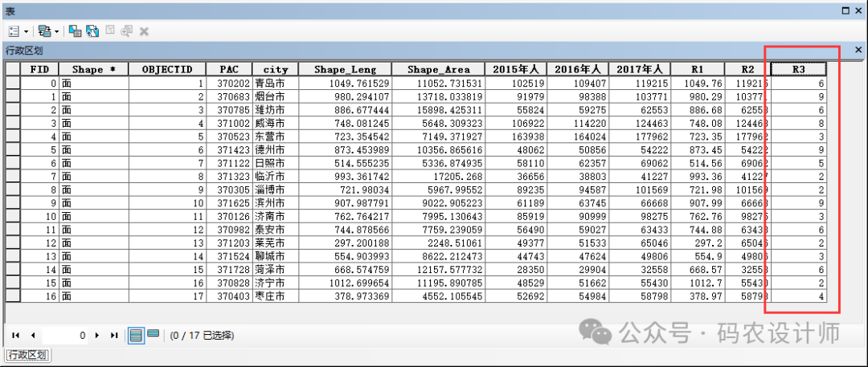Go to the first record

[16, 335]
